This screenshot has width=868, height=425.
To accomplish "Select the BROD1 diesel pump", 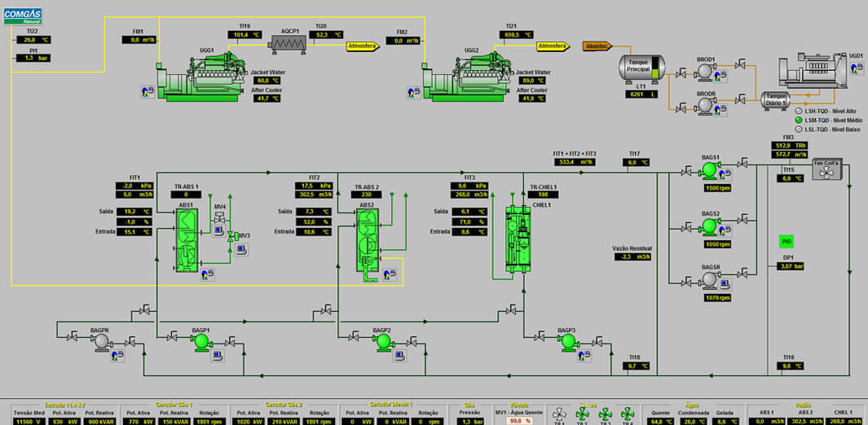I will tap(705, 72).
